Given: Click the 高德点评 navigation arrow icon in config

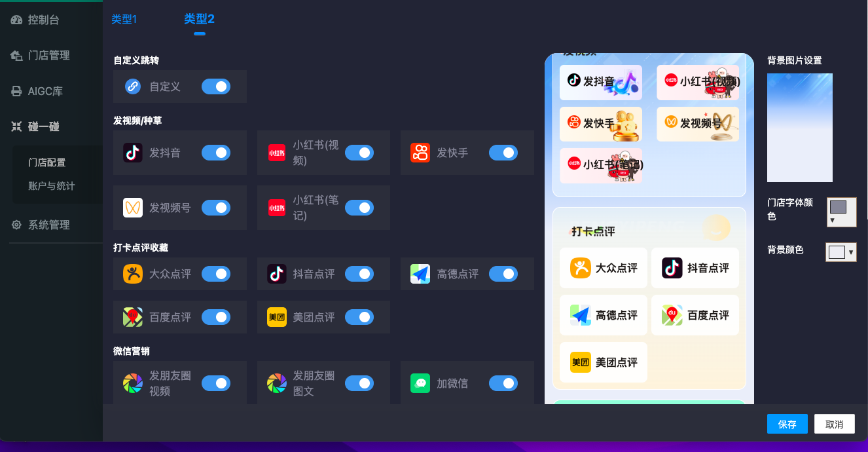Looking at the screenshot, I should [x=420, y=273].
